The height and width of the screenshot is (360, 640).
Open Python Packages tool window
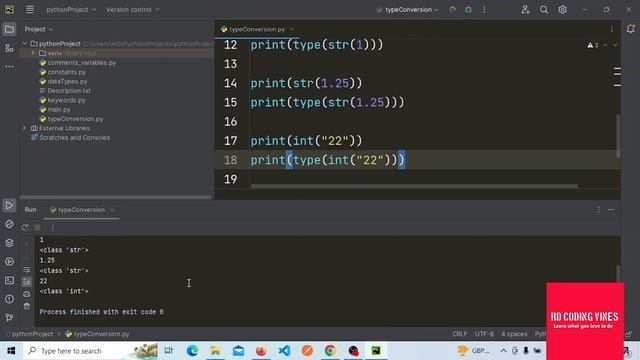[x=9, y=243]
